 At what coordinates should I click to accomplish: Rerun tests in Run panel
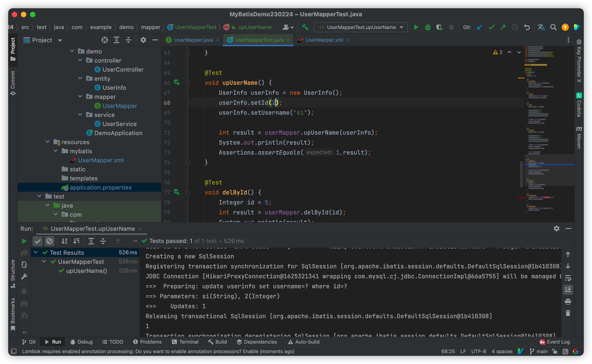(x=24, y=241)
